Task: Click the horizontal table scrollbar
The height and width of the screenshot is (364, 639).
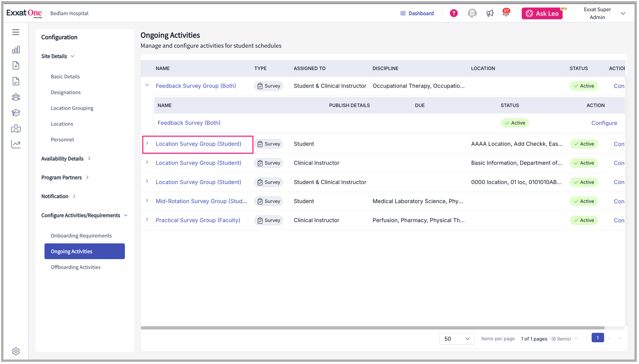Action: click(x=372, y=328)
